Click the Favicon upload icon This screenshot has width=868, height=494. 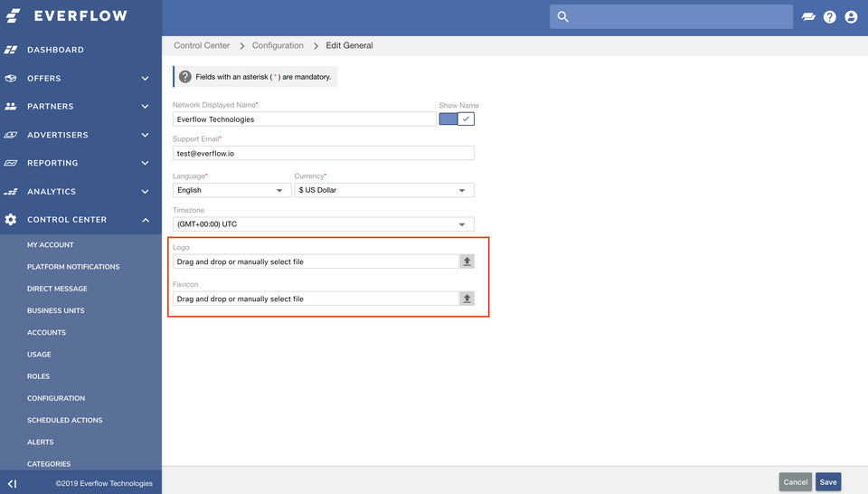pos(467,299)
